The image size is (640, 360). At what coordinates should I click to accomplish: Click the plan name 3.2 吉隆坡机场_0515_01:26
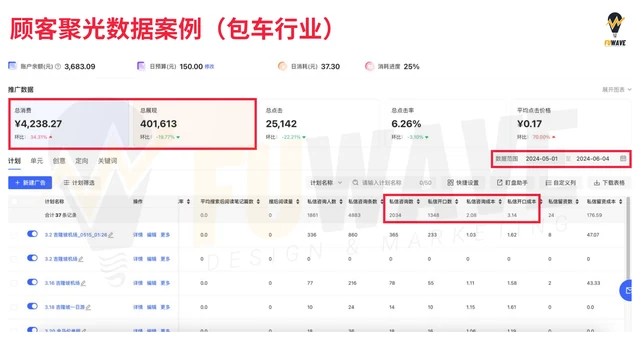click(x=76, y=235)
